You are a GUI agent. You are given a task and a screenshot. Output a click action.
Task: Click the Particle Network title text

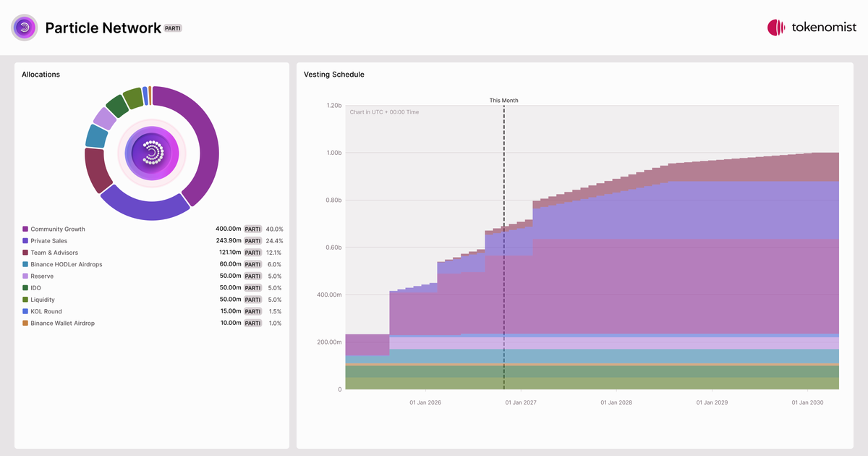103,28
